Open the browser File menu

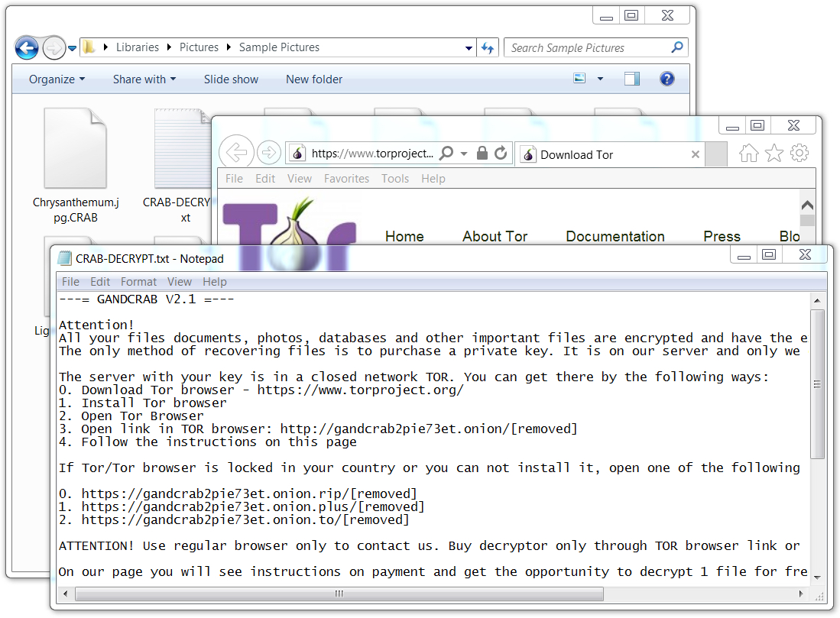[234, 179]
